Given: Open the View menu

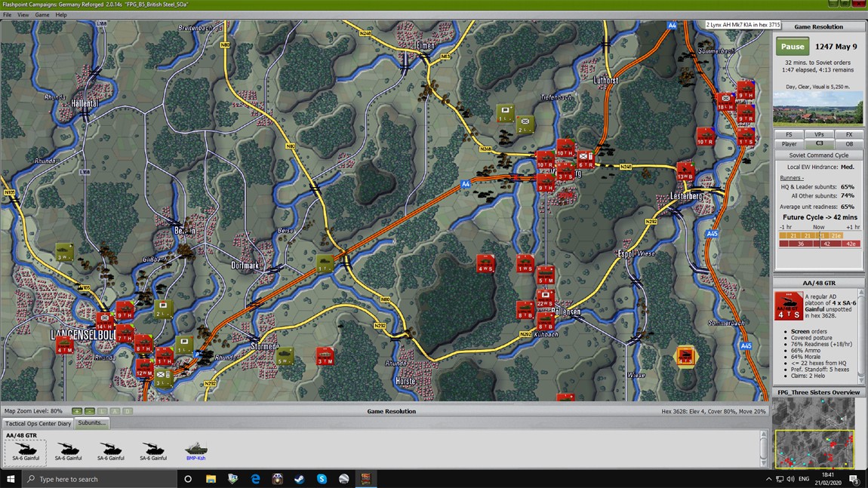Looking at the screenshot, I should coord(23,15).
